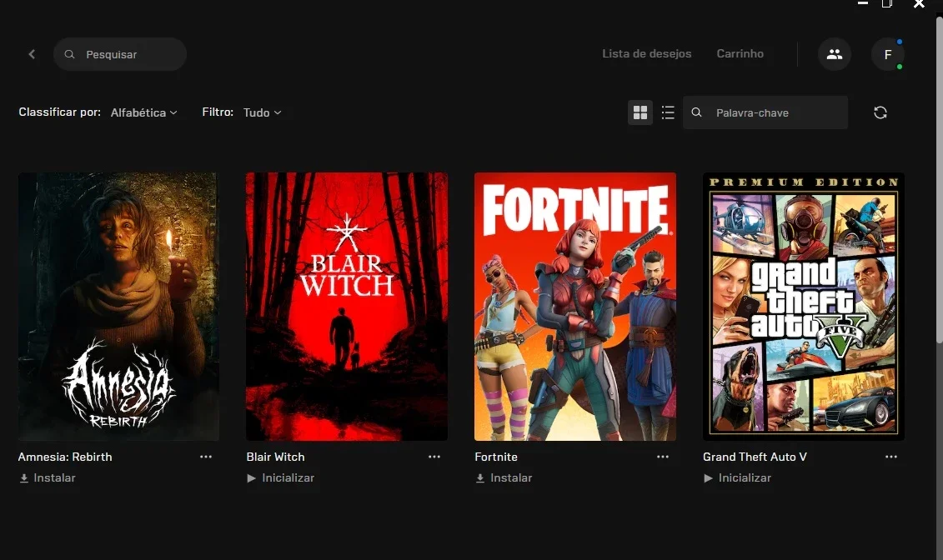This screenshot has height=560, width=943.
Task: Click Instalar for Fortnite
Action: click(x=504, y=477)
